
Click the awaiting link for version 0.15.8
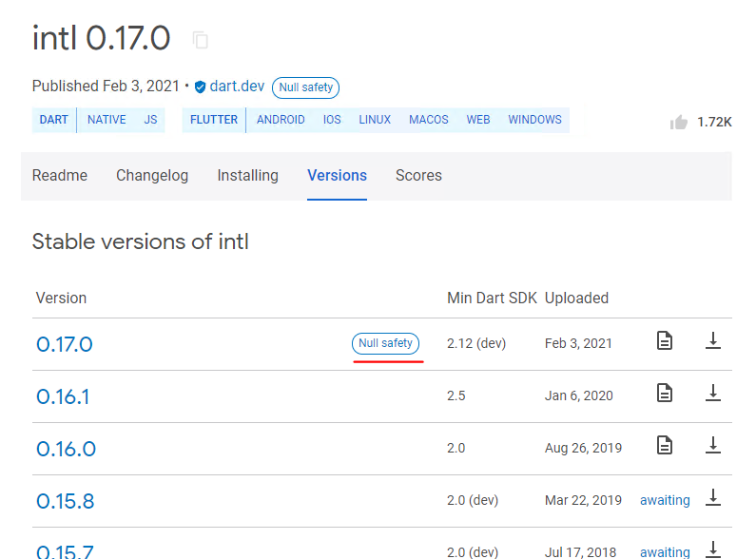pyautogui.click(x=665, y=500)
